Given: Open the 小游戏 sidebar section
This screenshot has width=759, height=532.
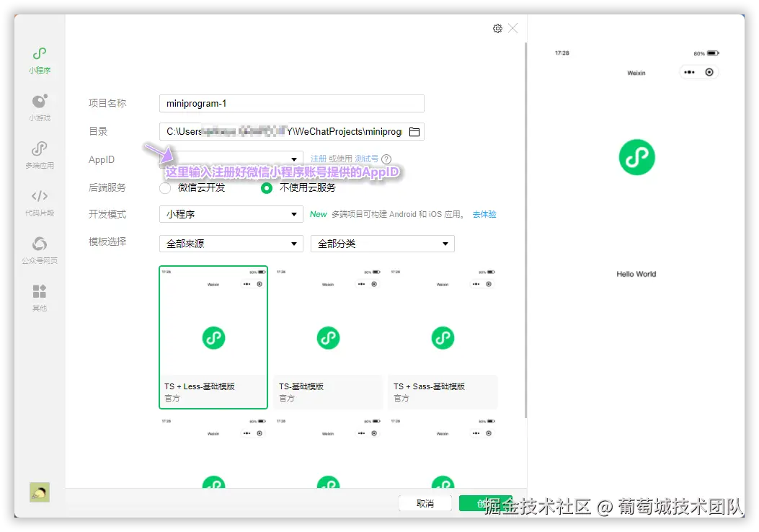Looking at the screenshot, I should click(x=40, y=107).
